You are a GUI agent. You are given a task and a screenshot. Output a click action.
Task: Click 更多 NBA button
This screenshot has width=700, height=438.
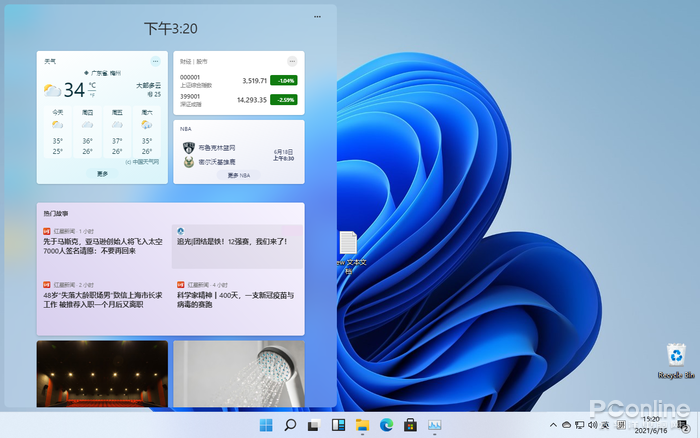tap(238, 174)
